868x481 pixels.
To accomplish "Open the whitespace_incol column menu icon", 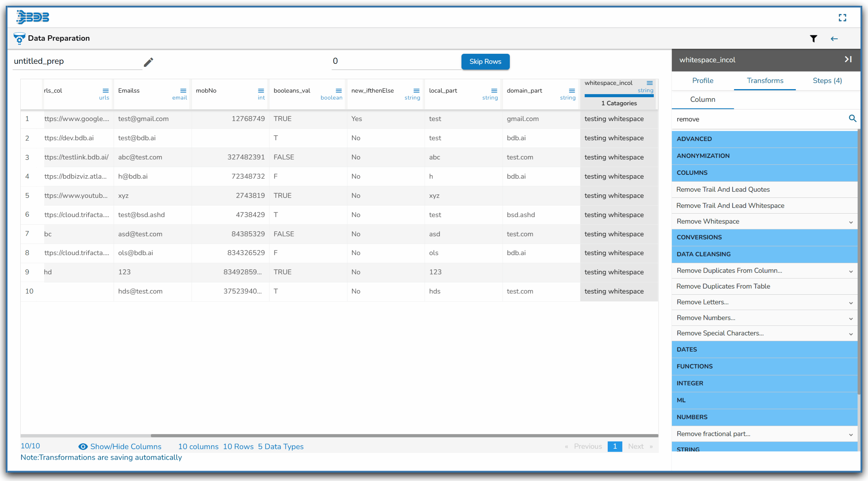I will [x=650, y=83].
